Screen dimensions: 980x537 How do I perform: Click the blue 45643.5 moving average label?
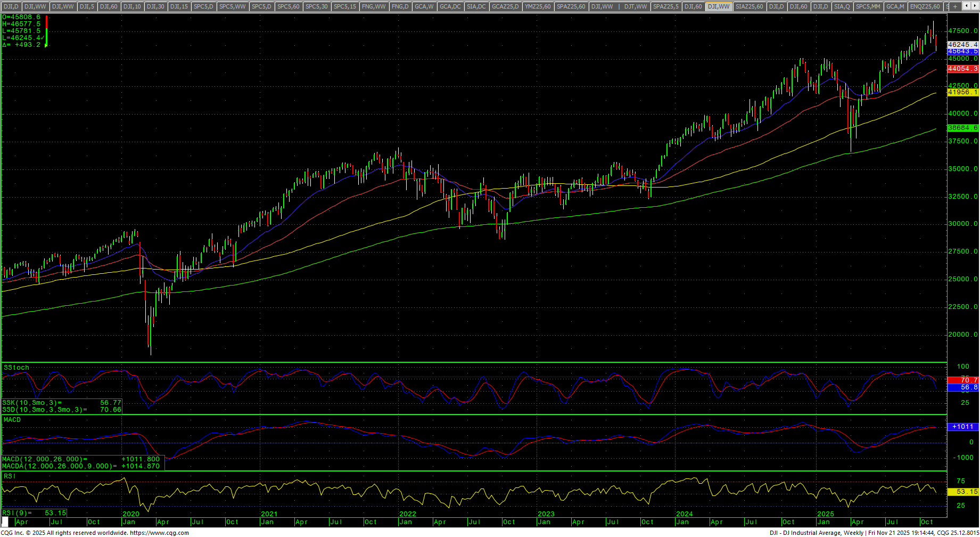[x=962, y=52]
